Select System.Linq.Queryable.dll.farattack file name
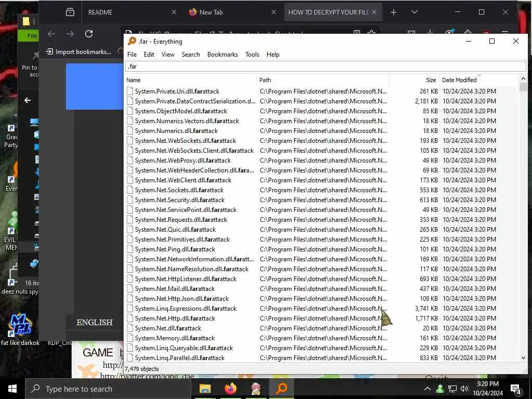Image resolution: width=532 pixels, height=399 pixels. [184, 348]
